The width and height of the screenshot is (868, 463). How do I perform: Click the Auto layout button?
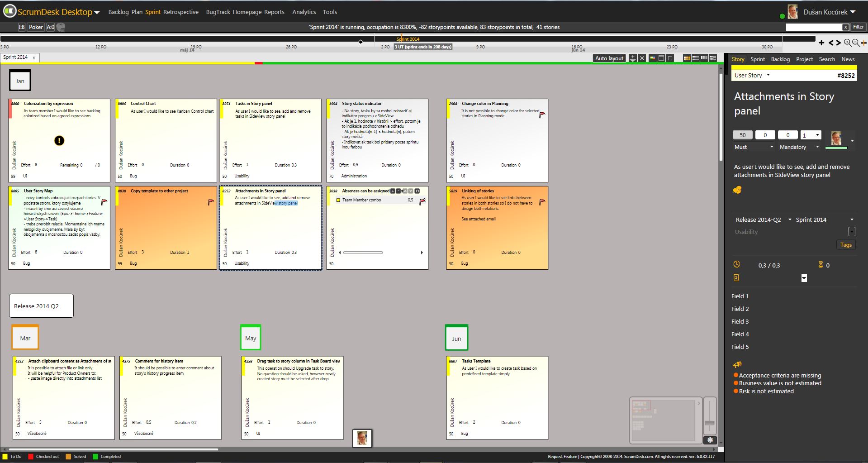pos(609,58)
